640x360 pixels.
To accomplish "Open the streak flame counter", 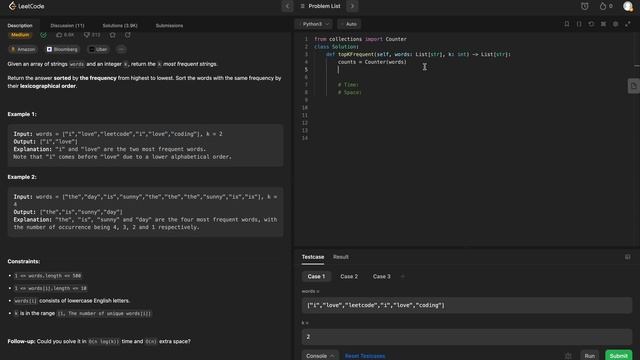I will [606, 6].
